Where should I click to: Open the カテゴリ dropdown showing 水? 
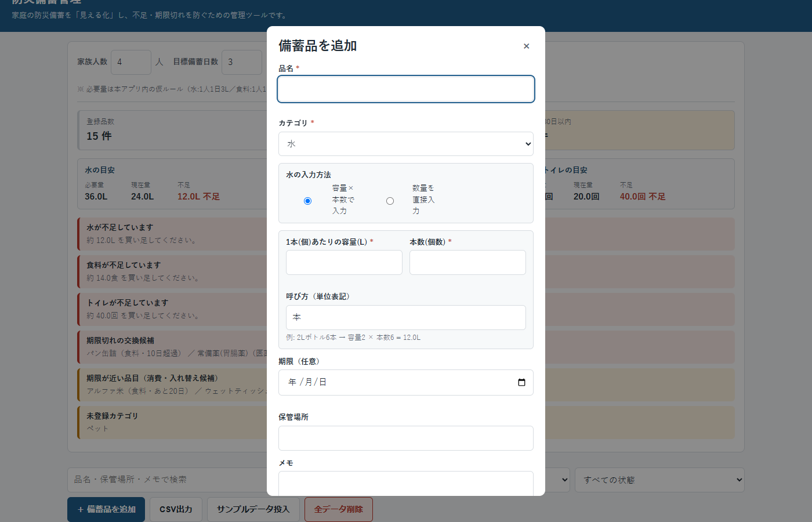pyautogui.click(x=406, y=144)
